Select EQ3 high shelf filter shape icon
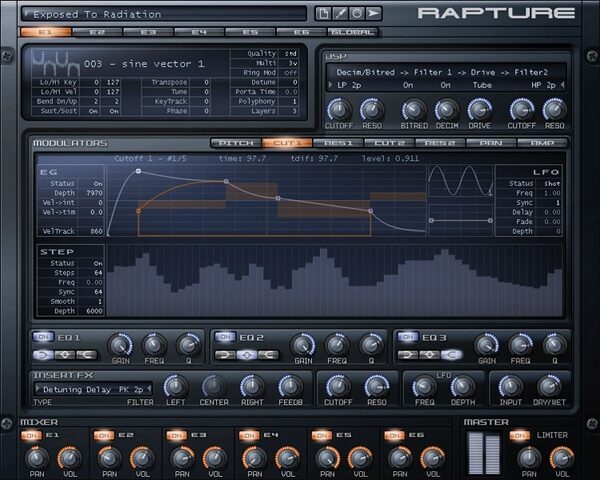This screenshot has height=480, width=600. (x=451, y=355)
